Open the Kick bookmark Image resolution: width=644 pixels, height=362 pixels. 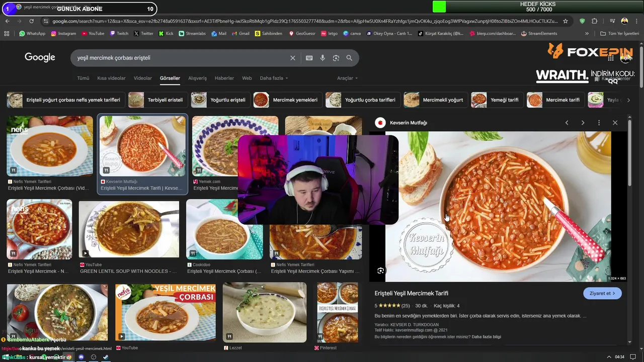click(x=166, y=34)
